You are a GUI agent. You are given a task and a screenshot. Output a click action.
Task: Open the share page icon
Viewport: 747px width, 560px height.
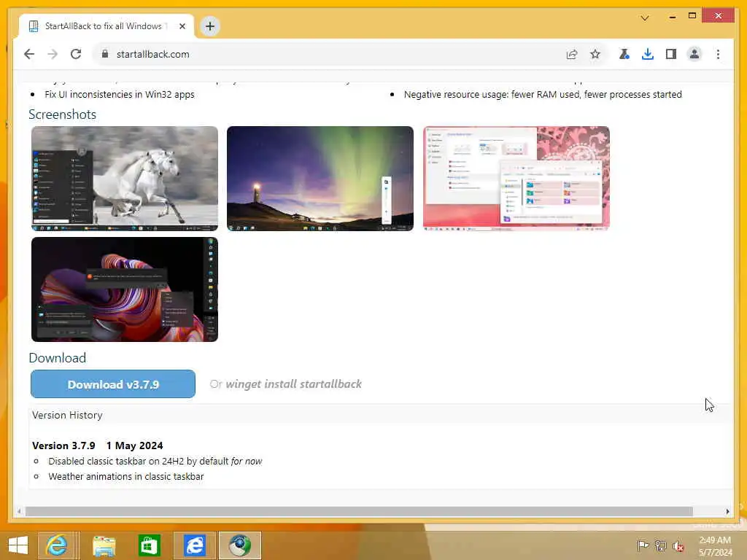pyautogui.click(x=572, y=54)
